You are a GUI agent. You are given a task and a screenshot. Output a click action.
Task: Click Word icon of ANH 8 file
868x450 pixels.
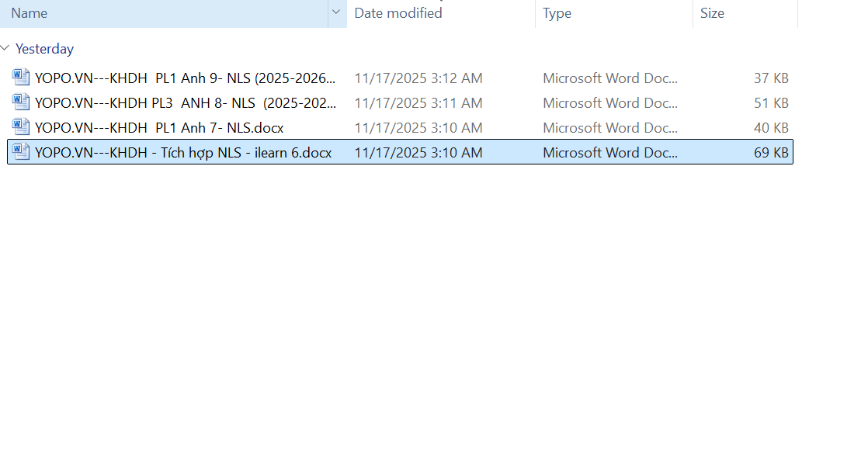click(21, 102)
